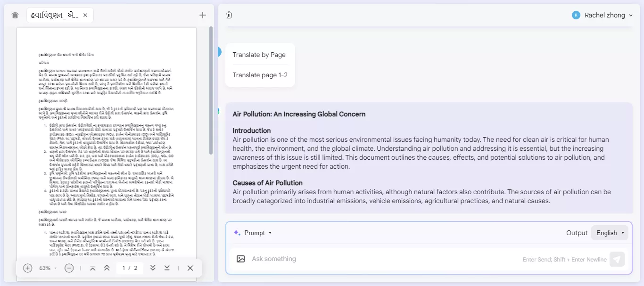Viewport: 644px width, 286px height.
Task: Jump to last page of PDF
Action: 167,268
